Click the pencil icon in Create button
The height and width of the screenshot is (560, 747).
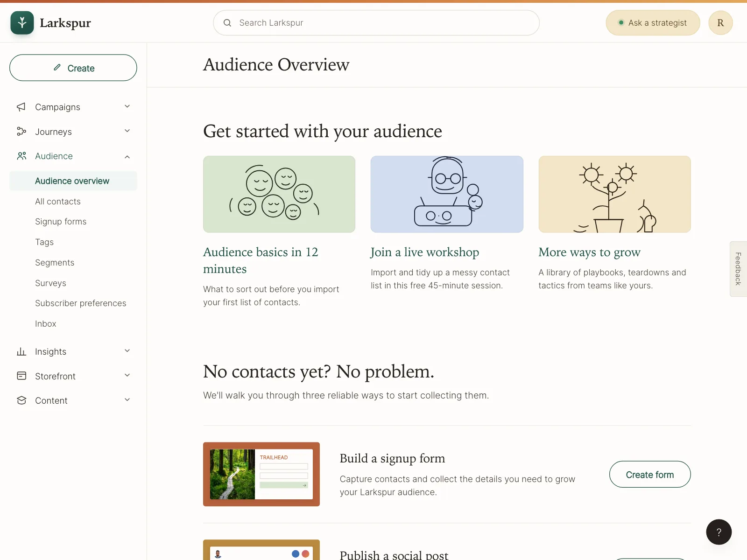click(x=57, y=68)
